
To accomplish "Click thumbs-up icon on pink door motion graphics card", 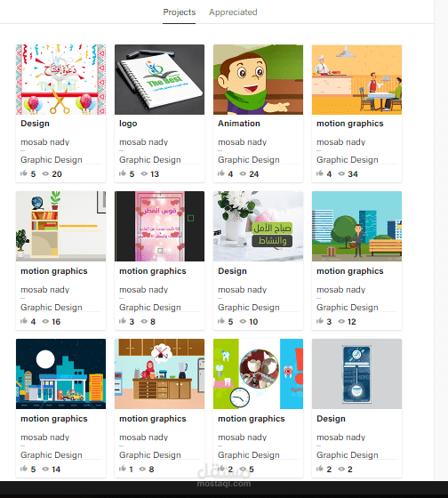I will pyautogui.click(x=123, y=321).
